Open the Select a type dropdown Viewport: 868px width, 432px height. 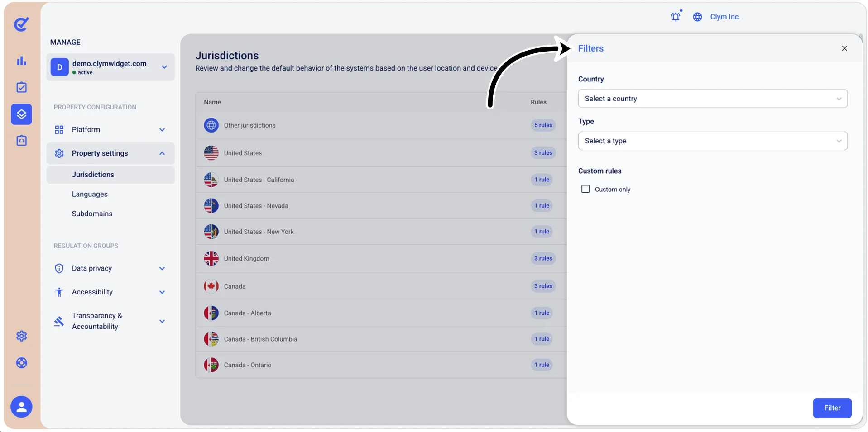713,141
